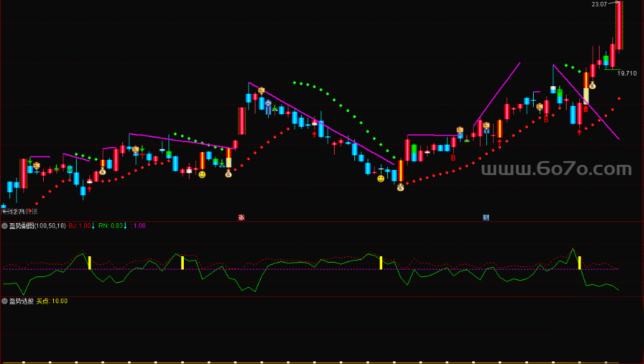Click the RN: 0.83 indicator value
Screen dimensions: 644x364
point(110,226)
